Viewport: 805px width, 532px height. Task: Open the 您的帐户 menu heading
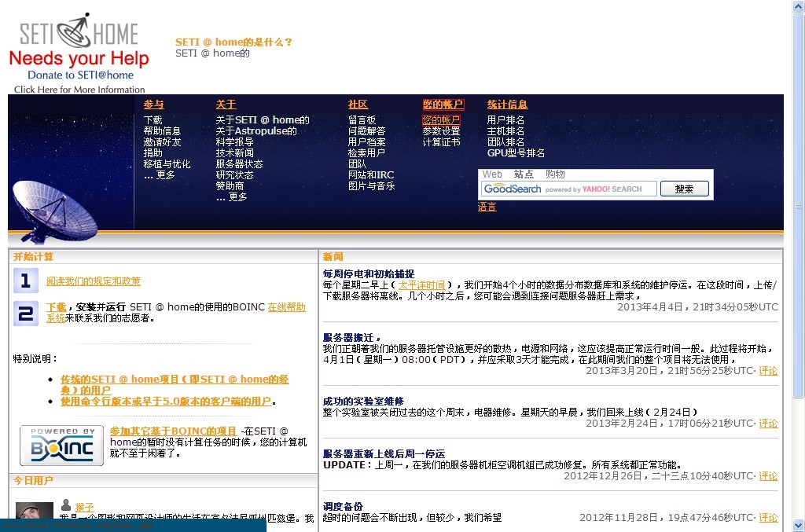[x=443, y=105]
